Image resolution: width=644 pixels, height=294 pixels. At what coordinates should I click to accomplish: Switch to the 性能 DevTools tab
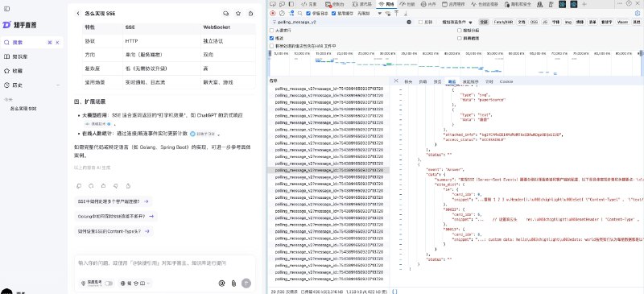coord(407,4)
